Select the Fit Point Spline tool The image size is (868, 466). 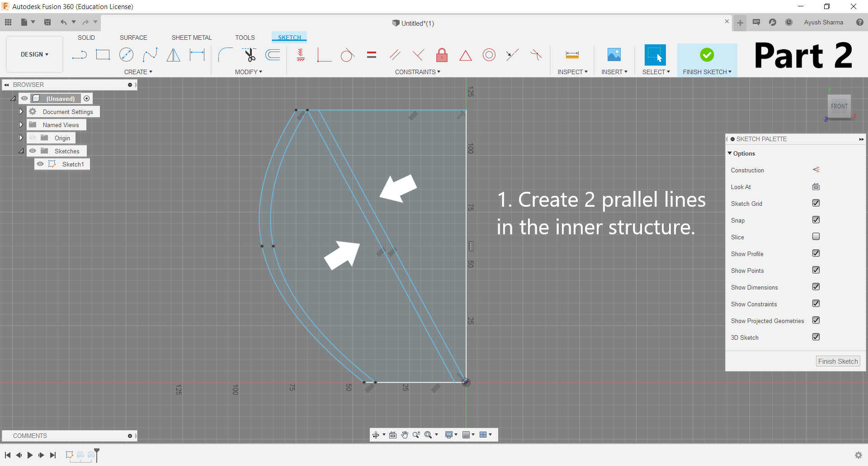tap(150, 55)
